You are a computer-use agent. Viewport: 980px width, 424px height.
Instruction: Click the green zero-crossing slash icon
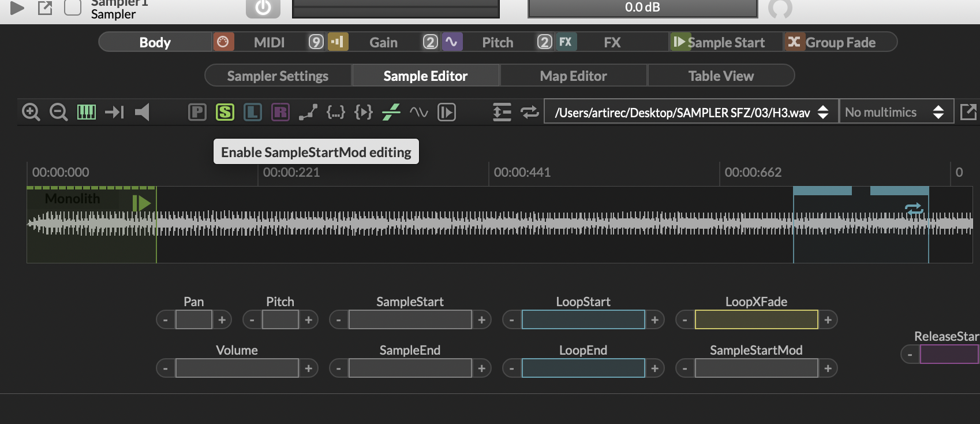(x=391, y=112)
